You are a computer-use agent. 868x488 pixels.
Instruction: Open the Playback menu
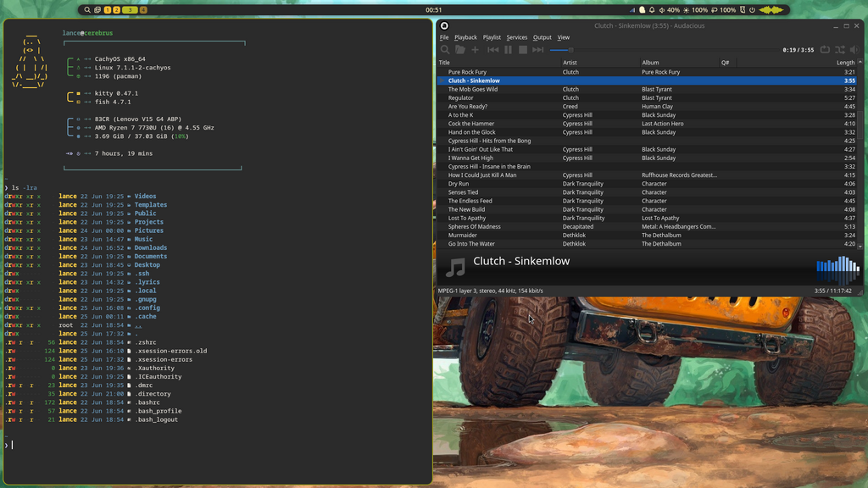(x=465, y=37)
